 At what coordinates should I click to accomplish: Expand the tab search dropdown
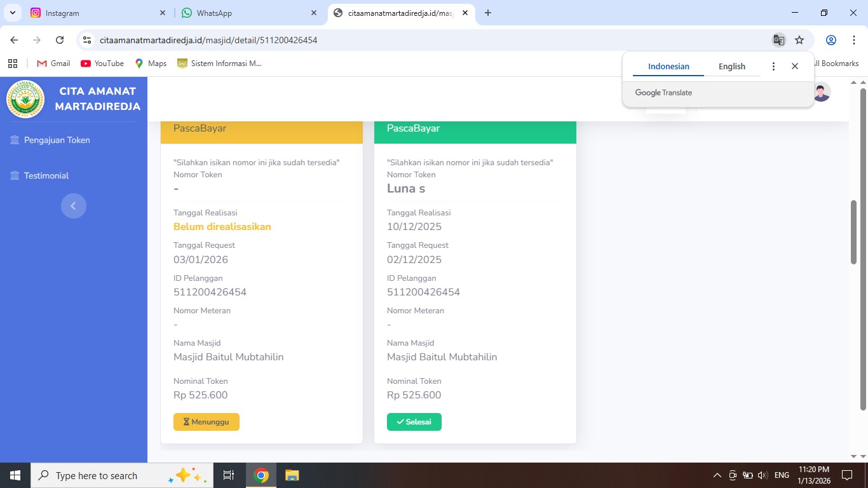pos(12,13)
